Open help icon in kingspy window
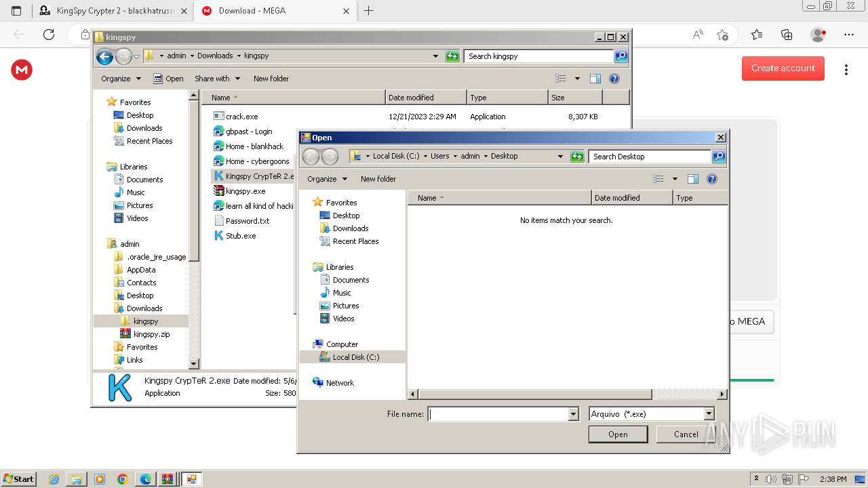This screenshot has height=488, width=868. point(614,79)
